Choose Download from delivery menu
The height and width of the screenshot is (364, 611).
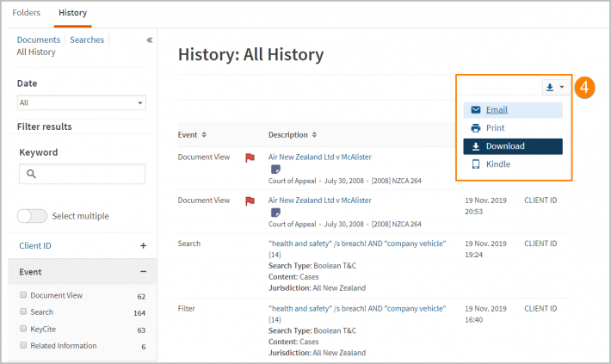pyautogui.click(x=513, y=146)
